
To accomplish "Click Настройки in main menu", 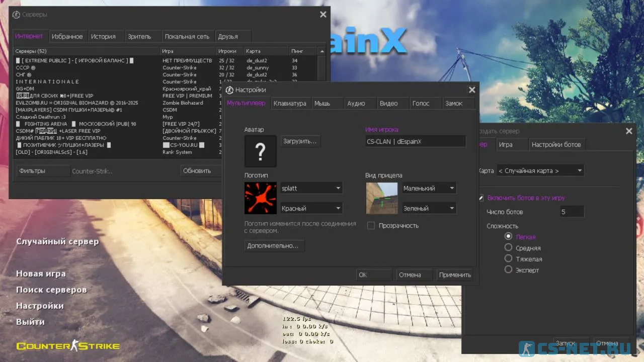I will coord(40,306).
